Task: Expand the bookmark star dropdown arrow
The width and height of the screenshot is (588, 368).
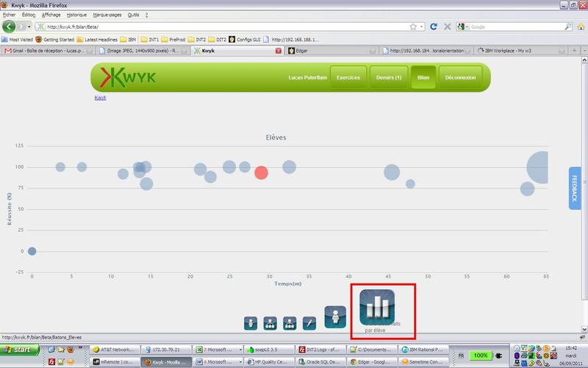Action: click(x=421, y=26)
